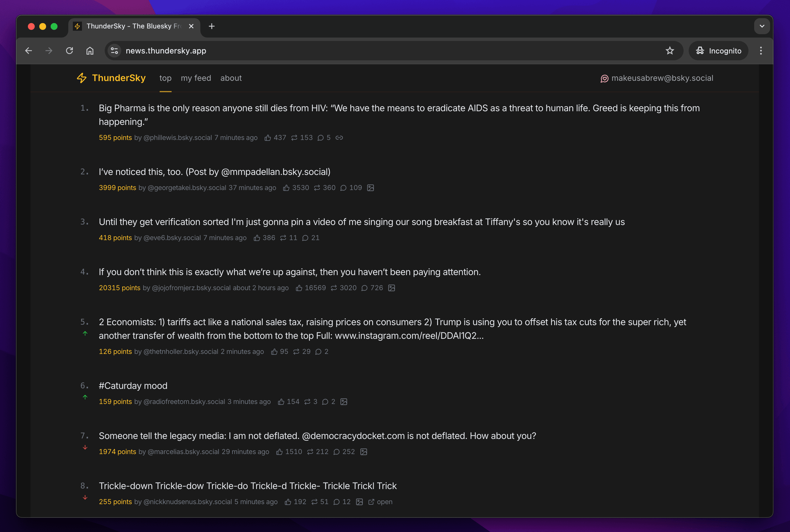790x532 pixels.
Task: Go to browser home page
Action: [x=90, y=51]
